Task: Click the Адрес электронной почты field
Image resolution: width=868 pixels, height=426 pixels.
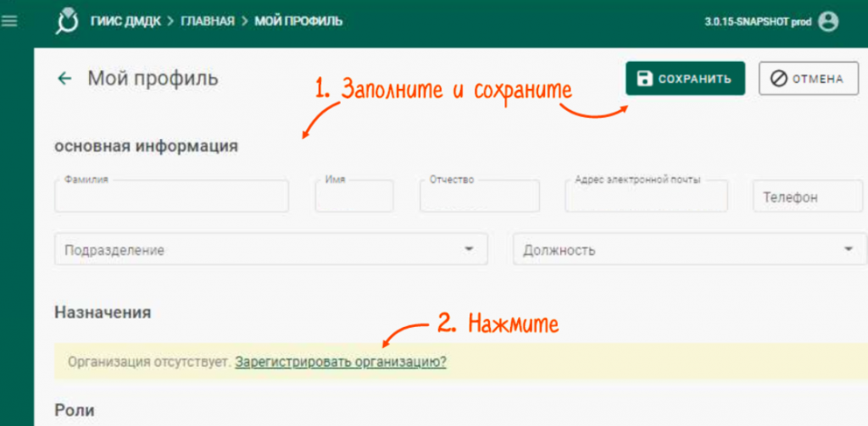Action: point(646,196)
